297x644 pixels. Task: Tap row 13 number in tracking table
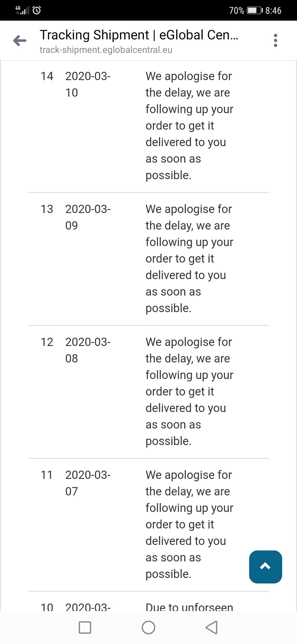47,209
